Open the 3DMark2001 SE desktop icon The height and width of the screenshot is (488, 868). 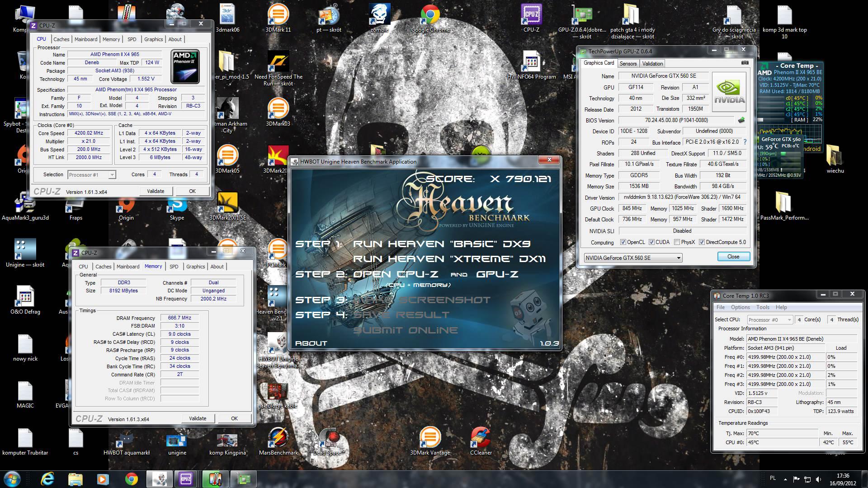click(227, 206)
